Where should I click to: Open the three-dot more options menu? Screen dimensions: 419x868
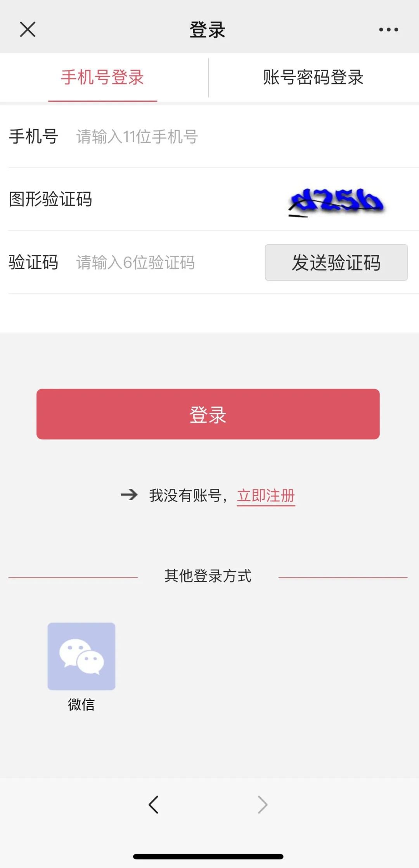coord(388,29)
